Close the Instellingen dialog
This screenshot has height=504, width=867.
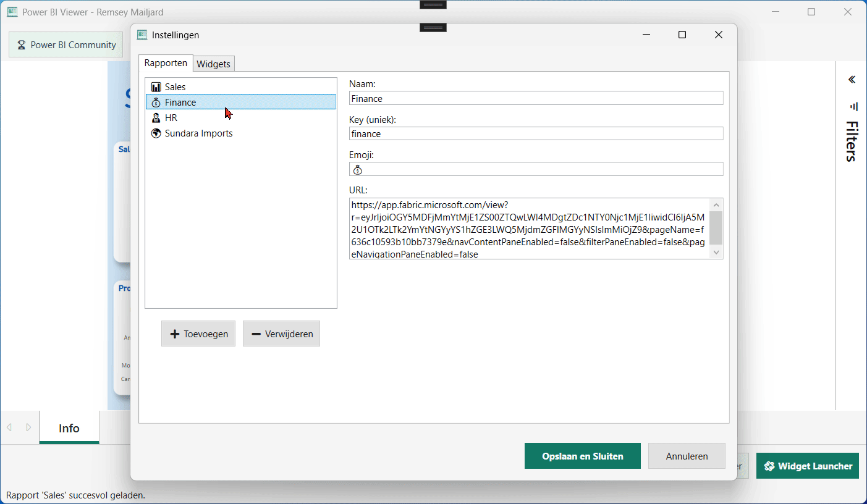(719, 35)
